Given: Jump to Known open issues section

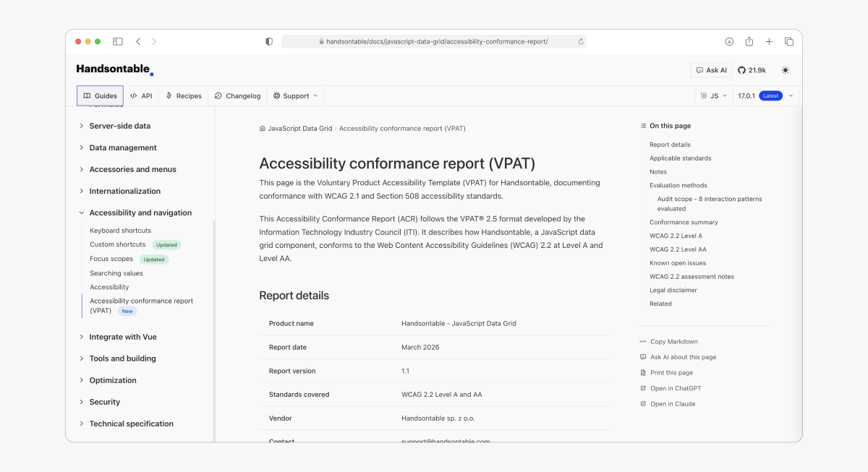Looking at the screenshot, I should pos(678,263).
